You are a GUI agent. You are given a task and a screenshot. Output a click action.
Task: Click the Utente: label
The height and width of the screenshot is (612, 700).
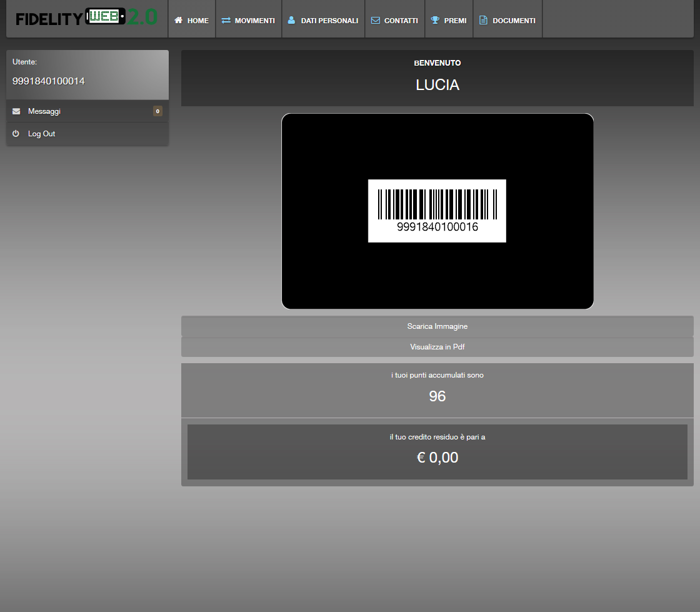tap(24, 62)
